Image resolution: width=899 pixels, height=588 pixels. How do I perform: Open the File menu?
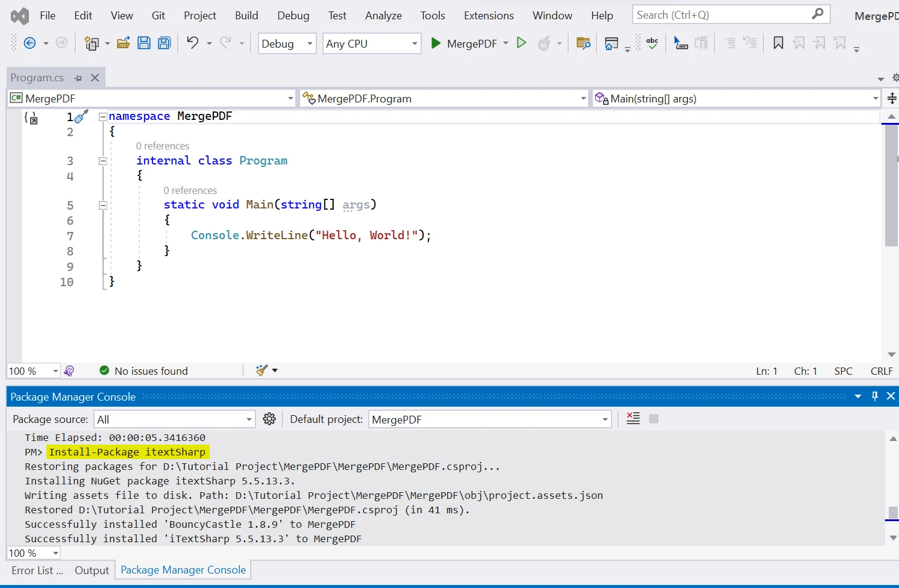[x=48, y=16]
